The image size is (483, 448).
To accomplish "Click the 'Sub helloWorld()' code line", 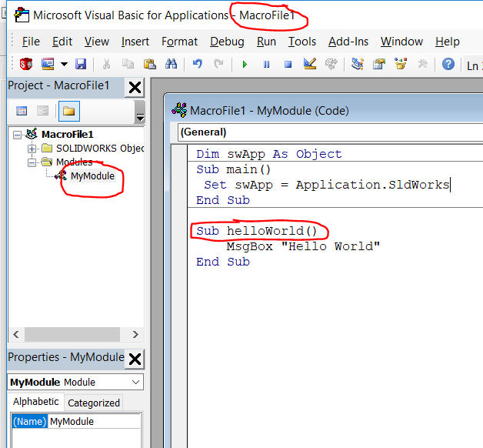I will click(256, 231).
